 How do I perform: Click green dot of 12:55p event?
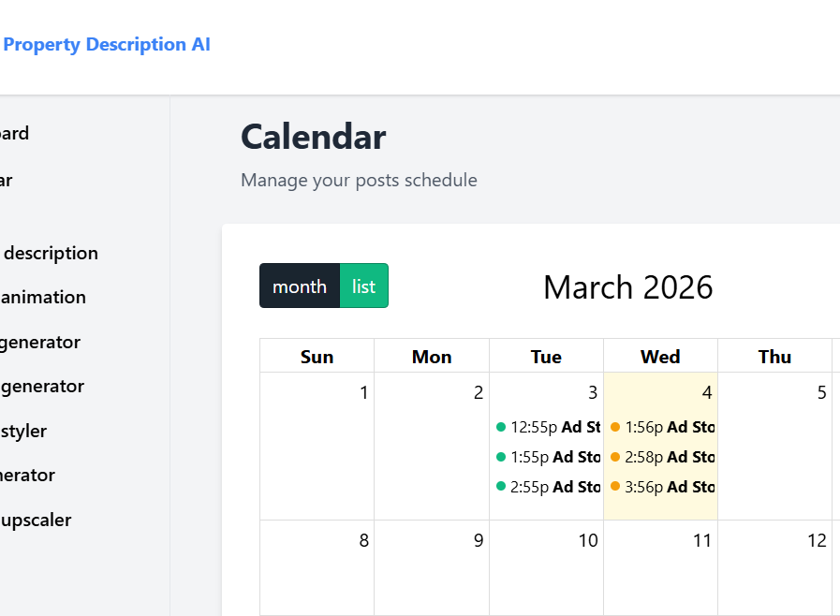[501, 427]
